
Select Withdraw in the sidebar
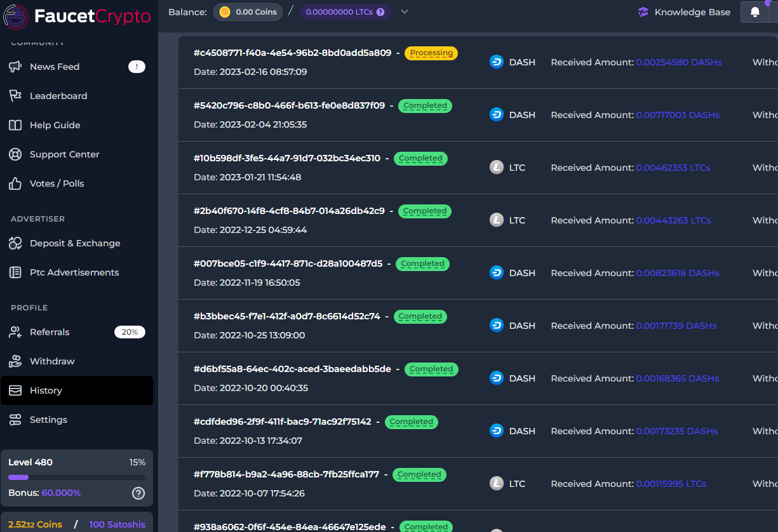pos(77,361)
